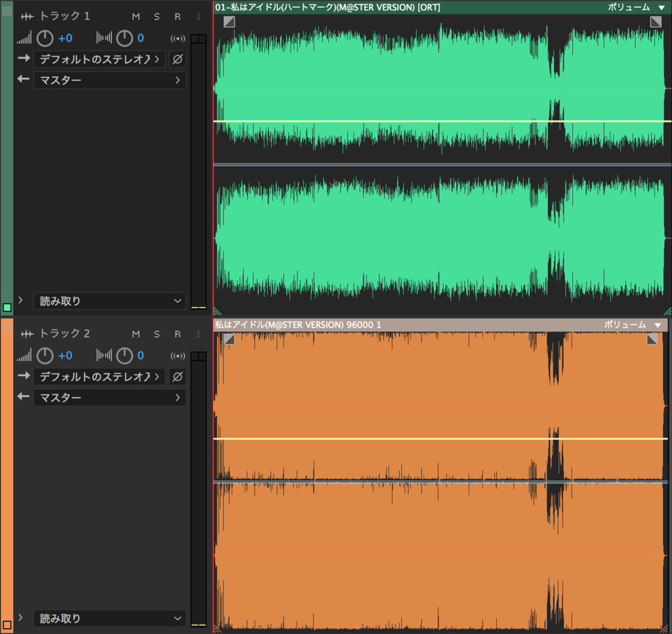Click the Track 2 stereo pan knob

click(125, 355)
